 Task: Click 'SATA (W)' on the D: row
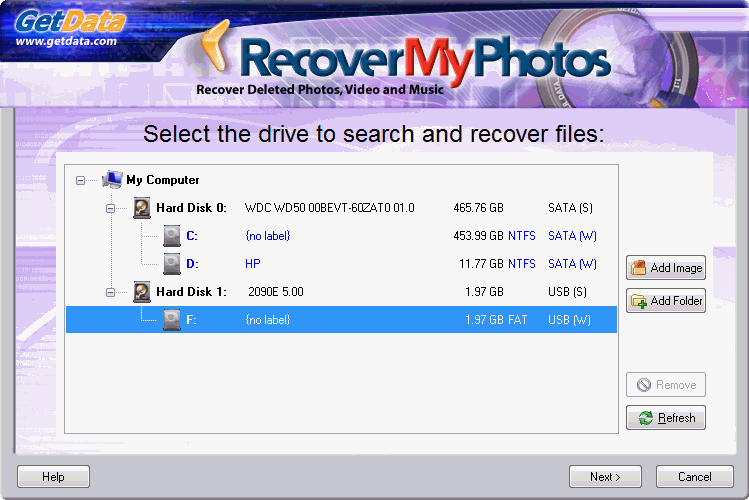572,264
